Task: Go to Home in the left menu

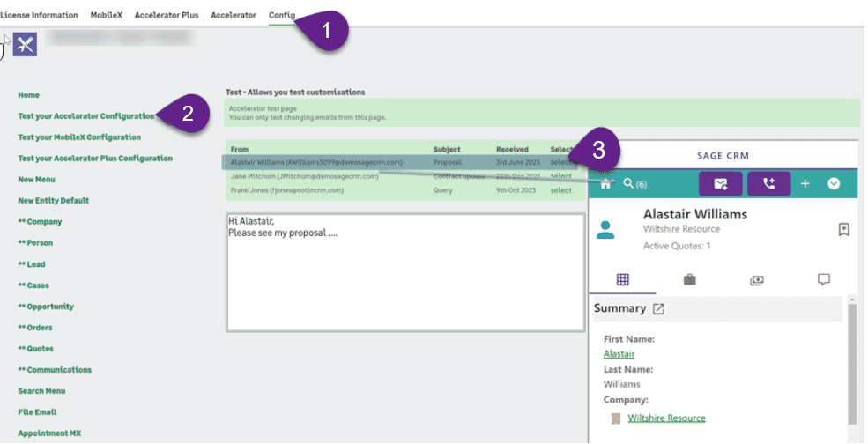Action: (29, 94)
